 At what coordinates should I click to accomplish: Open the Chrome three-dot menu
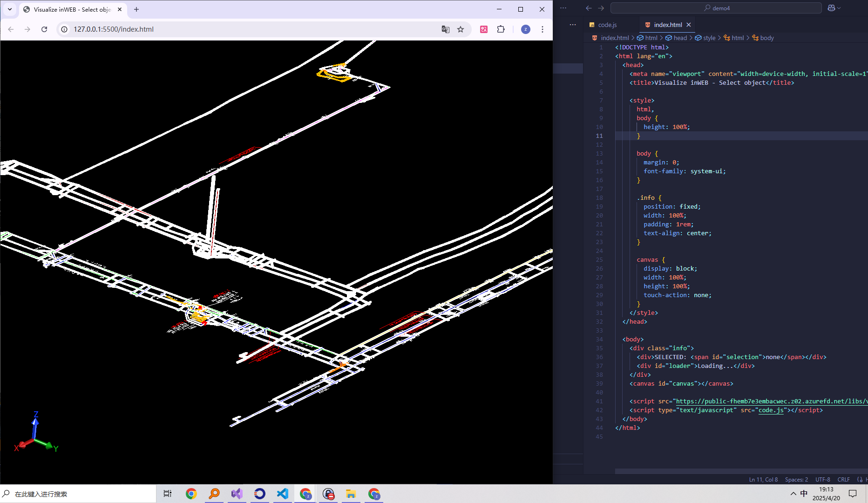[542, 29]
